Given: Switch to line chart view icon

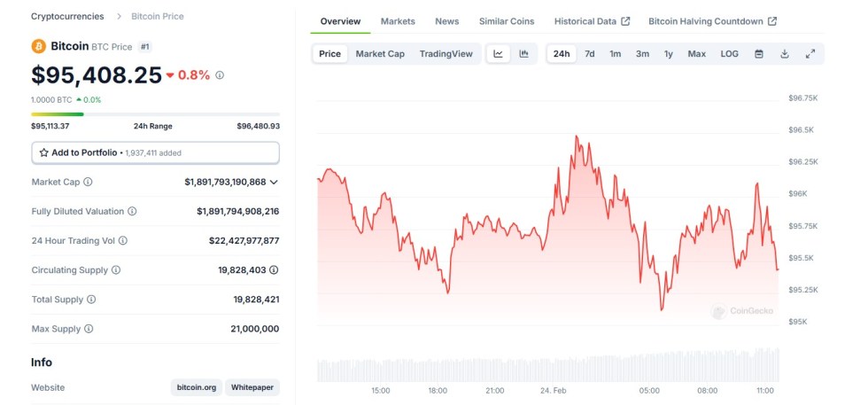Looking at the screenshot, I should point(499,54).
